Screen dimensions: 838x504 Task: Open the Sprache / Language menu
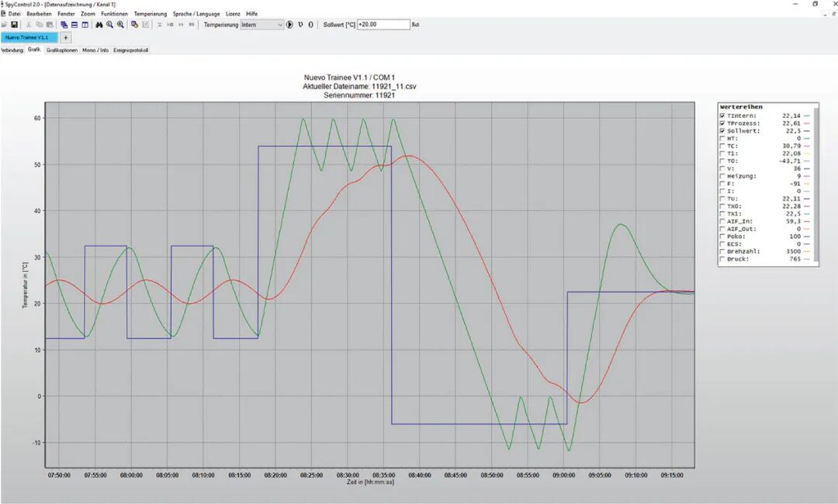(196, 14)
